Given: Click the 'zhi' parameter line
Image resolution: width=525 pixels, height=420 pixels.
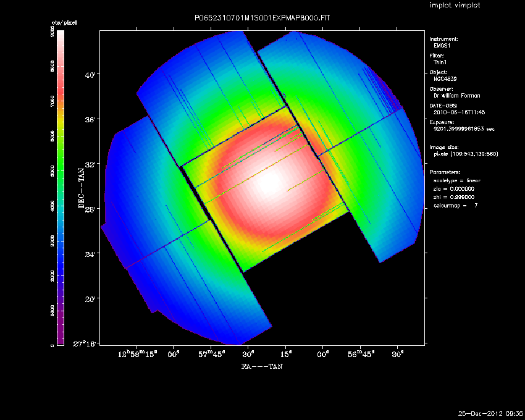Looking at the screenshot, I should pyautogui.click(x=454, y=197).
